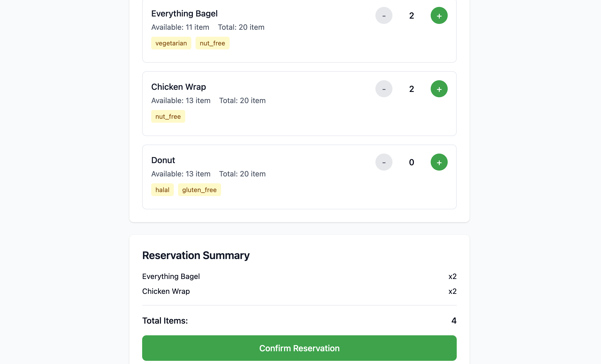Screen dimensions: 601x364
Task: Increase Everything Bagel quantity with plus button
Action: [439, 16]
